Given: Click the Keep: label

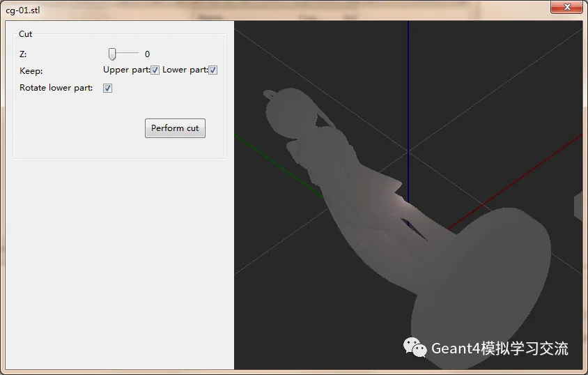Looking at the screenshot, I should (31, 71).
